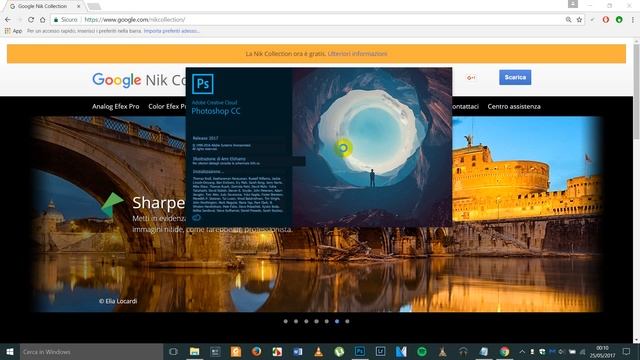Click the Sharpener heading text on the slide
This screenshot has height=360, width=640.
click(x=159, y=203)
